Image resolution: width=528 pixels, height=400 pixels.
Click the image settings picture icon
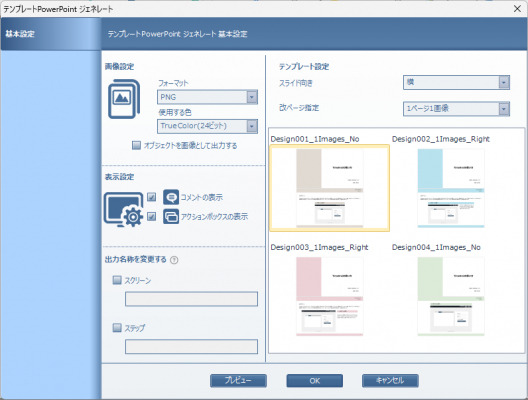pyautogui.click(x=124, y=99)
